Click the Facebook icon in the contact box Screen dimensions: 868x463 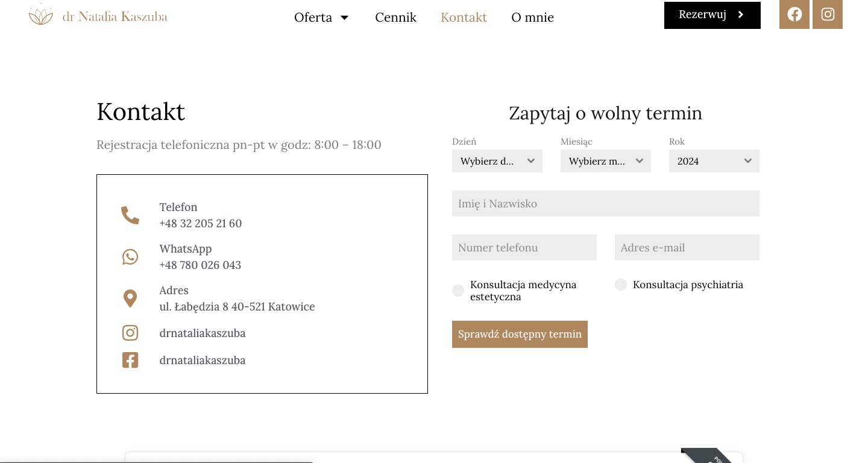click(x=130, y=360)
